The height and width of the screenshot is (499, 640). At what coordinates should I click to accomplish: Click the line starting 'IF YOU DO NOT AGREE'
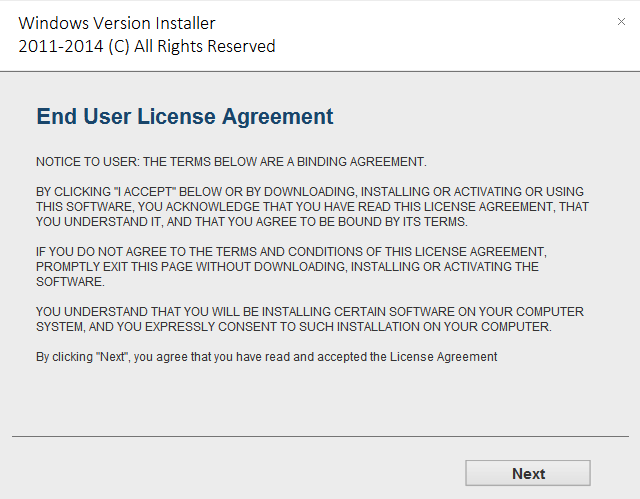(x=291, y=252)
